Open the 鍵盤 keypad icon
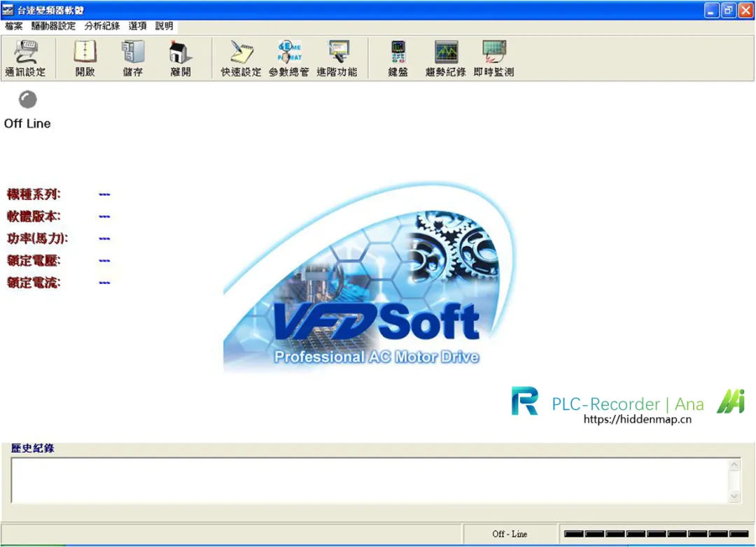Screen dimensions: 756x547 click(x=398, y=58)
